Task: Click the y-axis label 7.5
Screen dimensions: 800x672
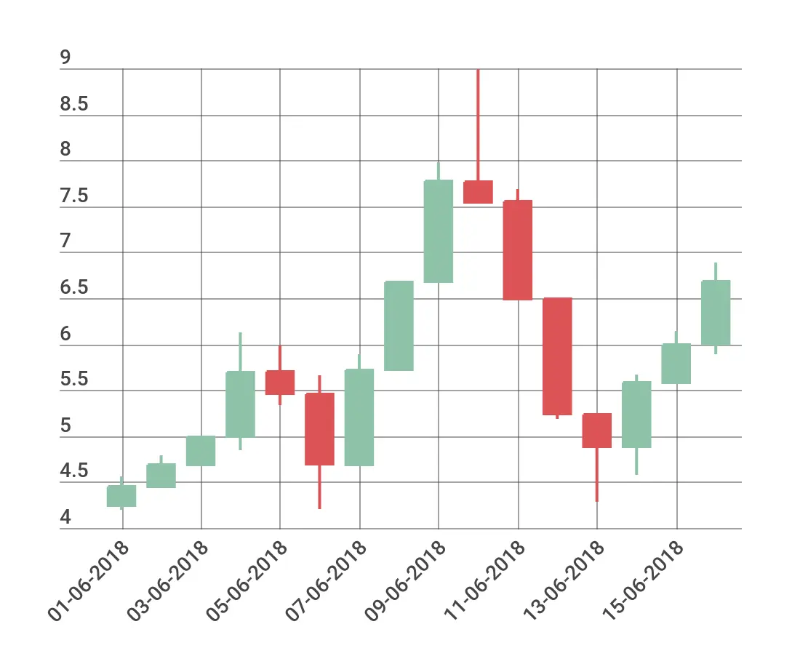Action: click(74, 196)
